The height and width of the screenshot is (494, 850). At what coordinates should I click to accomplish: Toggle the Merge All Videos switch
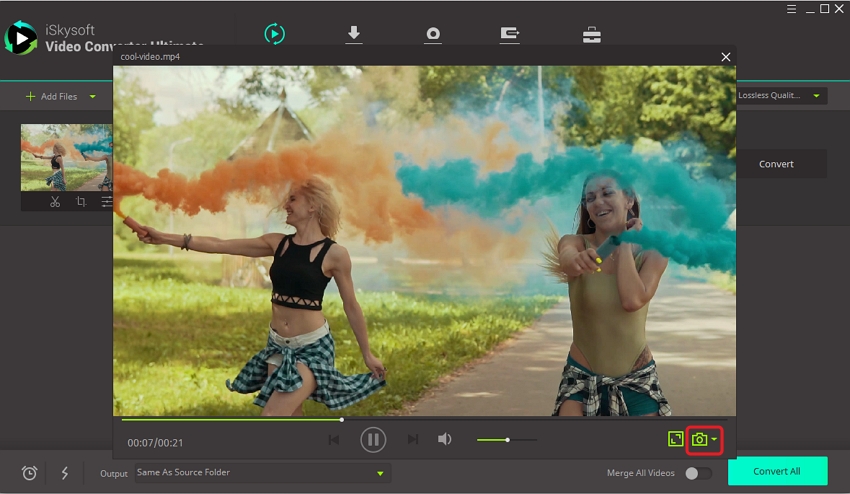pos(698,473)
